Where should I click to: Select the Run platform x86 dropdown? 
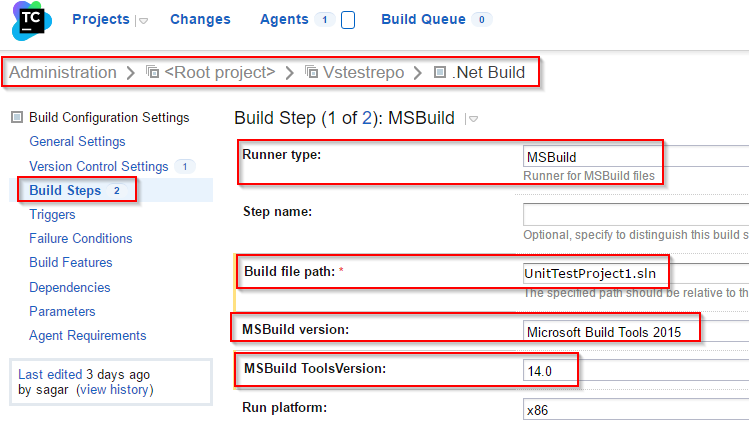[636, 409]
